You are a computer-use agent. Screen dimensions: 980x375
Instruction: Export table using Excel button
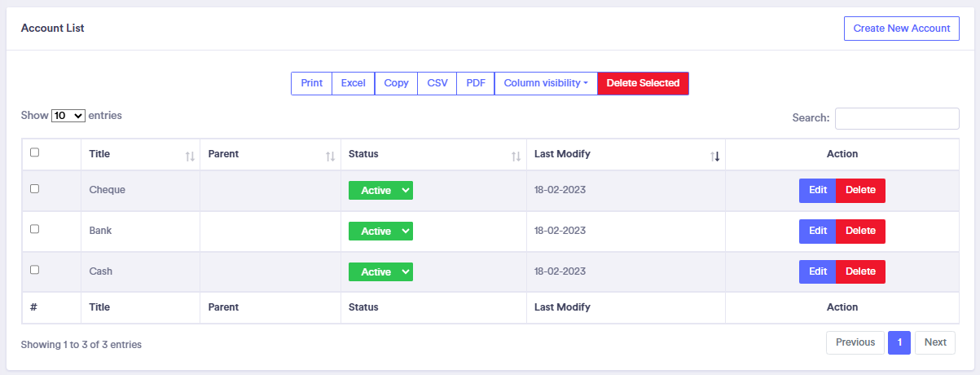(x=353, y=83)
